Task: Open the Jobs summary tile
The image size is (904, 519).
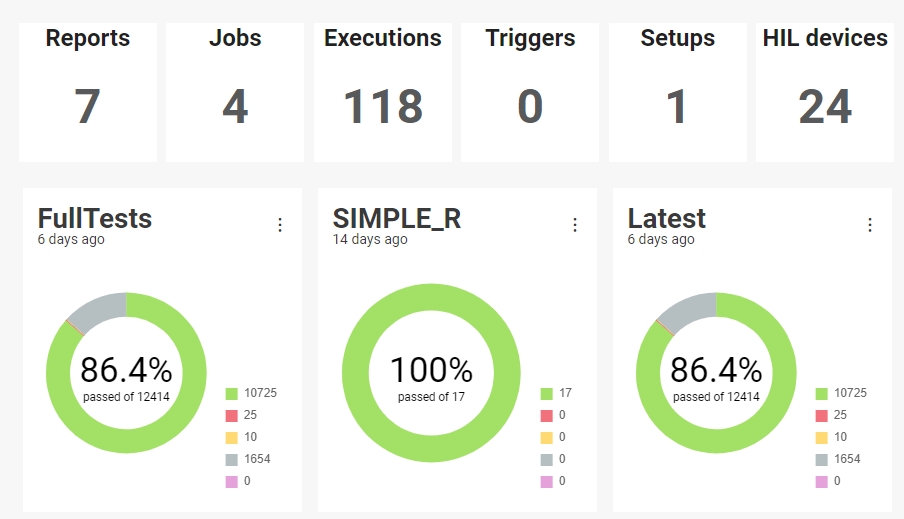Action: pos(235,92)
